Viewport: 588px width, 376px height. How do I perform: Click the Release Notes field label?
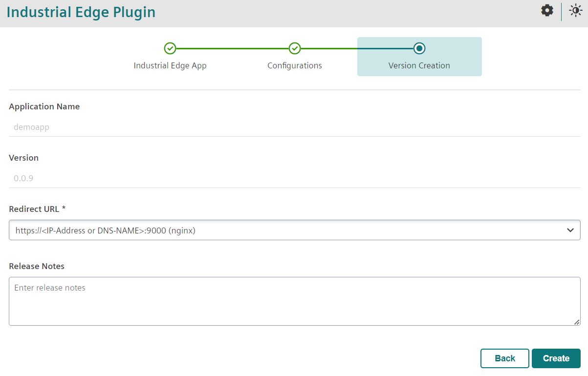coord(37,266)
